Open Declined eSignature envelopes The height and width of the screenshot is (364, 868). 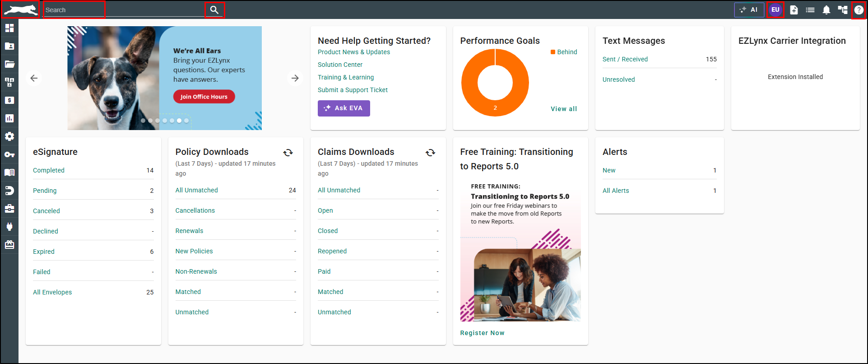(x=46, y=231)
